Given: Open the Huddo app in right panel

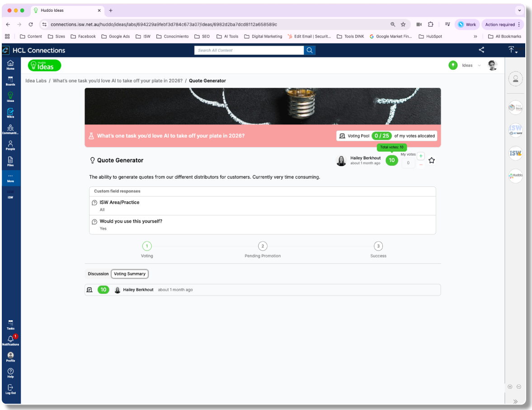Looking at the screenshot, I should (x=515, y=176).
